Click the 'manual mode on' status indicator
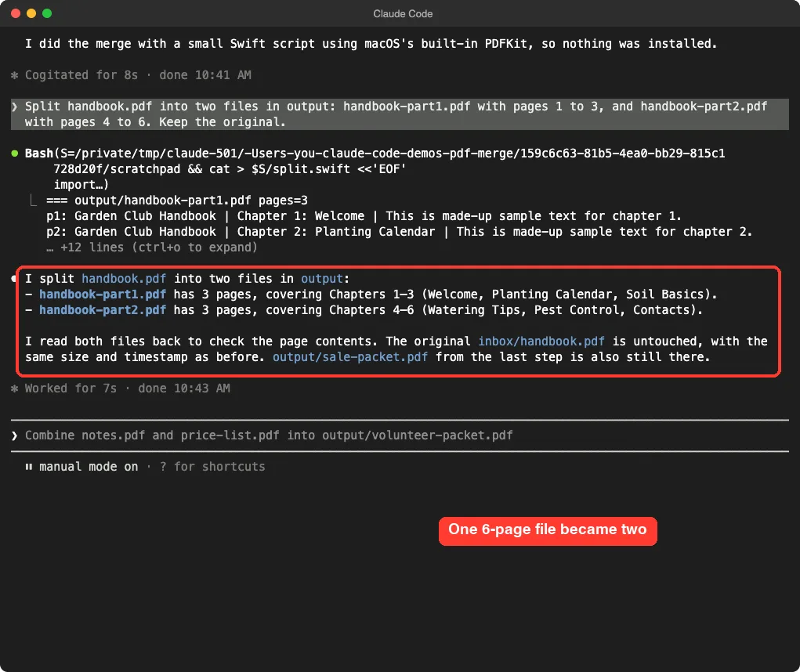This screenshot has height=672, width=800. click(89, 467)
